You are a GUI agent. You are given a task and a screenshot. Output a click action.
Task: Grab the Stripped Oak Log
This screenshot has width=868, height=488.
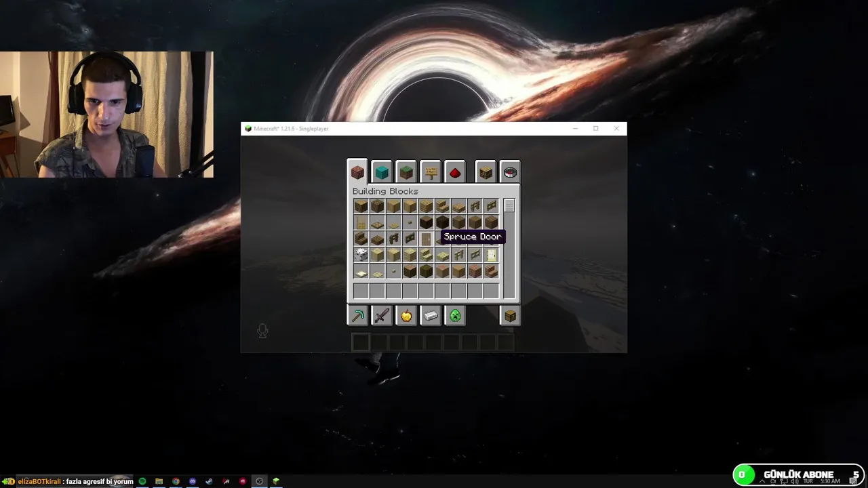click(393, 206)
